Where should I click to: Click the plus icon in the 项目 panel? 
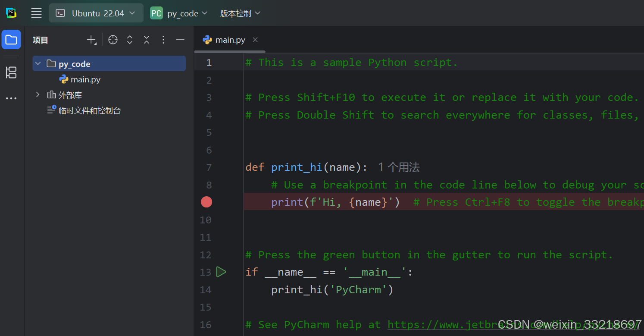tap(91, 40)
